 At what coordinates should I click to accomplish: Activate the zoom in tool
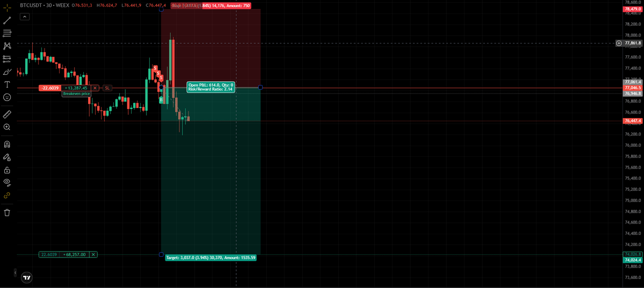click(x=7, y=127)
